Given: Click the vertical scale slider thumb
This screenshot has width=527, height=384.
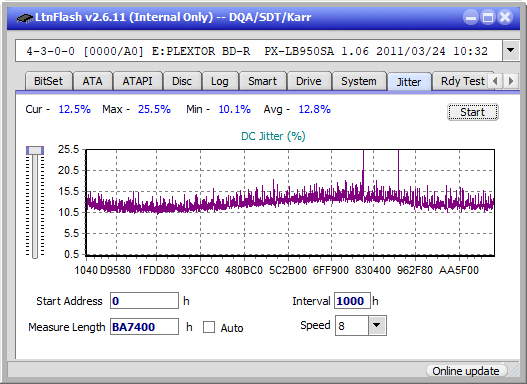Looking at the screenshot, I should coord(35,150).
